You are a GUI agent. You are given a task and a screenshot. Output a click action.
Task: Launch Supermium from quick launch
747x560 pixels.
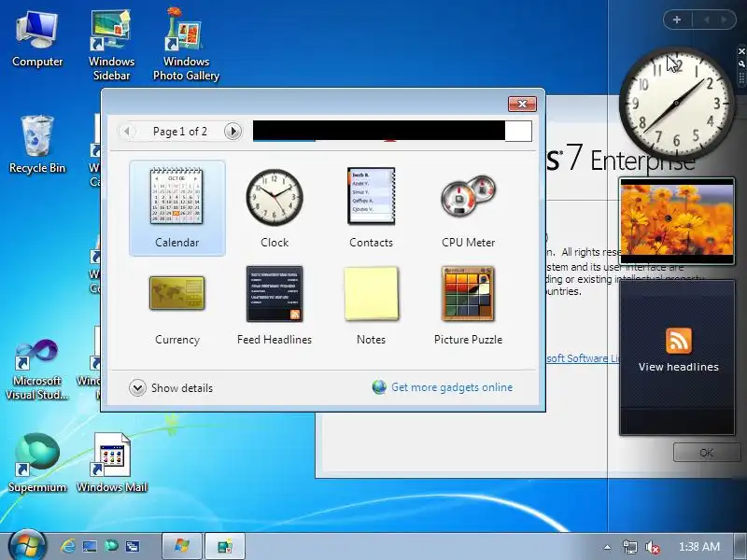click(111, 545)
